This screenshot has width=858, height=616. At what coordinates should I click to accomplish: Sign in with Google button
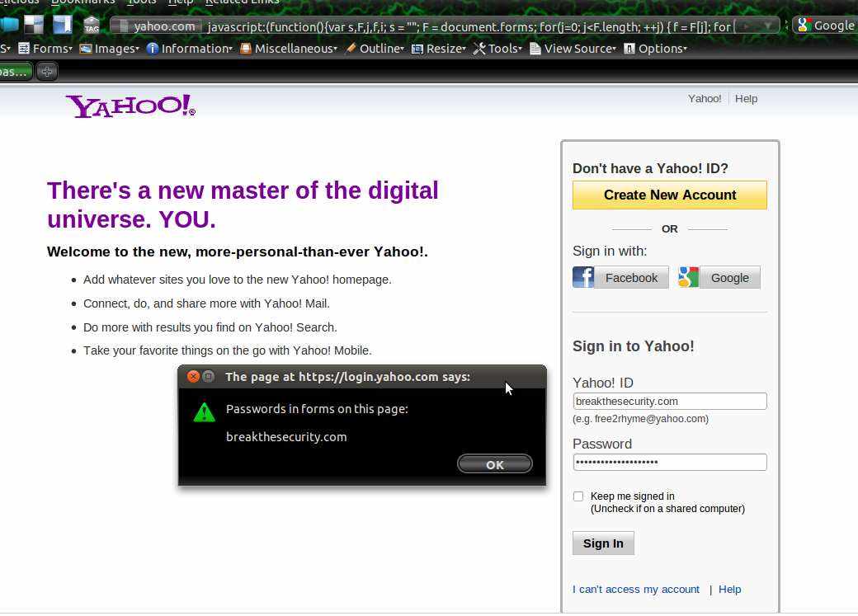(x=729, y=277)
